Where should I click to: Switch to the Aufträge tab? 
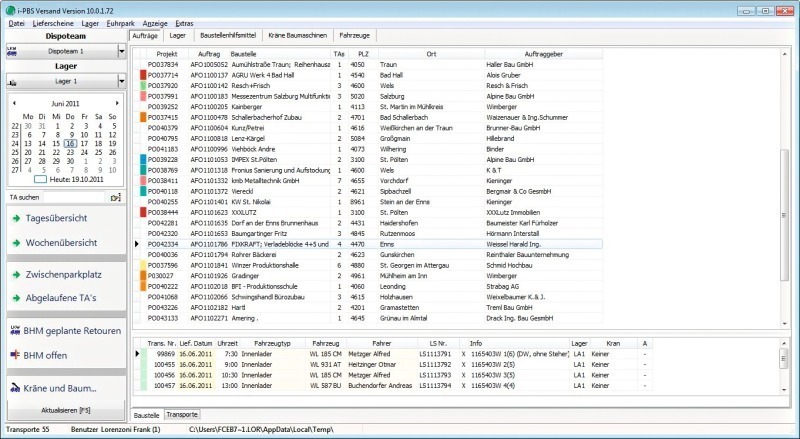(x=145, y=36)
